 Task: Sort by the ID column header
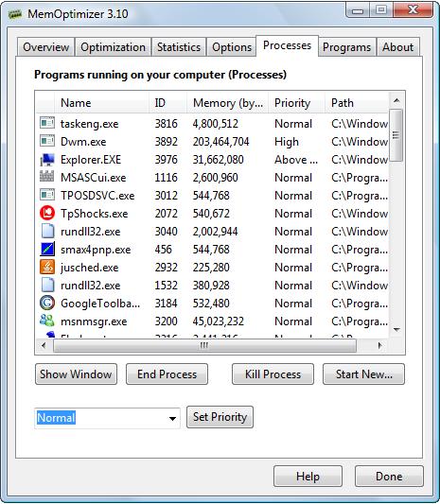[167, 103]
